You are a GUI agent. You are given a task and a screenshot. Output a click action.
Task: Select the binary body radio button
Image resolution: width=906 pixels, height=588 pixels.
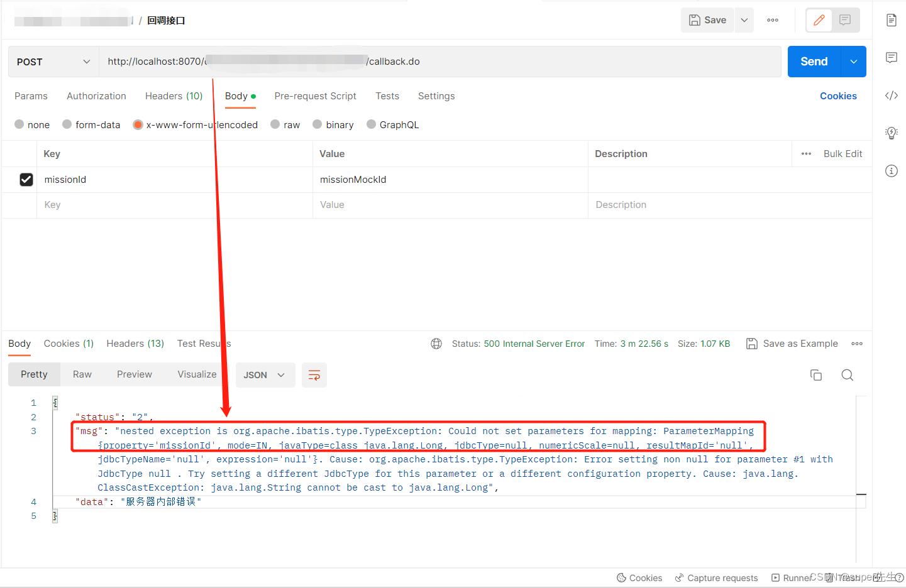tap(318, 124)
